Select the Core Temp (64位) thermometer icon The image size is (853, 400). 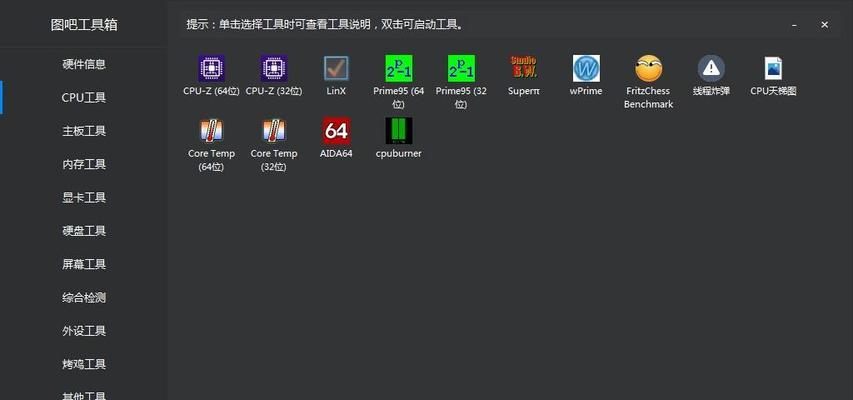[211, 131]
